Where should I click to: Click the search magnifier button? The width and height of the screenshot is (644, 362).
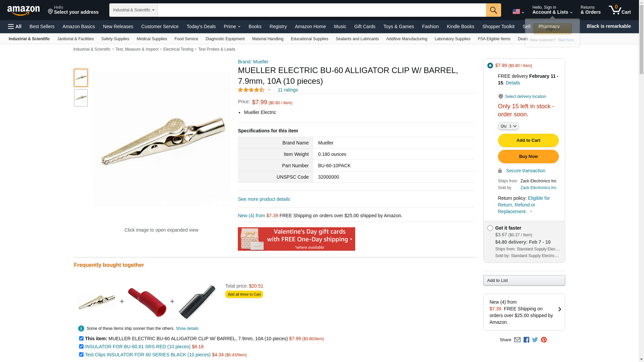[x=493, y=10]
